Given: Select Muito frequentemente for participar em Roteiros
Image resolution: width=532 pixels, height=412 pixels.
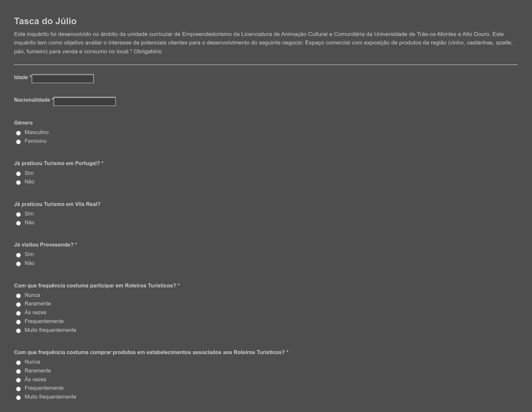Looking at the screenshot, I should 18,331.
